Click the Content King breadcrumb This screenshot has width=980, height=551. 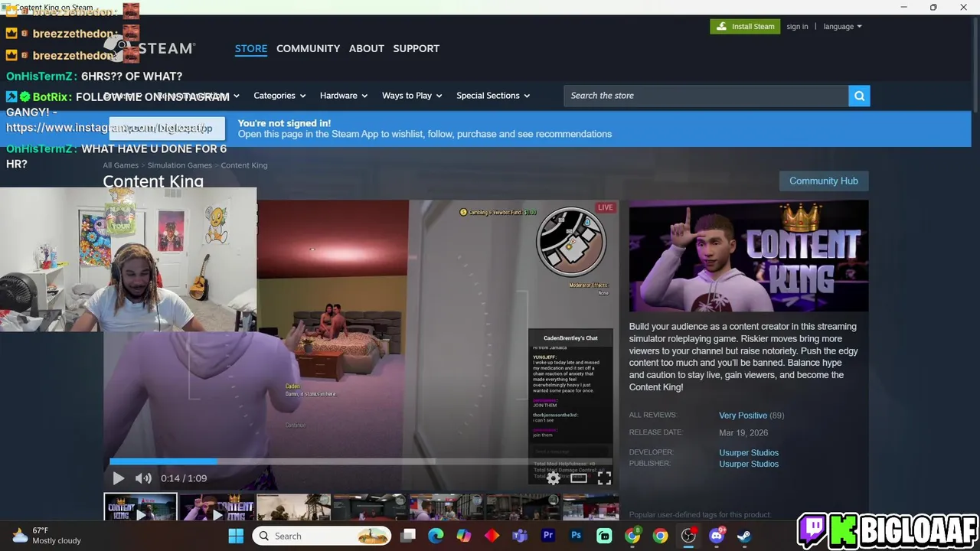click(x=244, y=165)
